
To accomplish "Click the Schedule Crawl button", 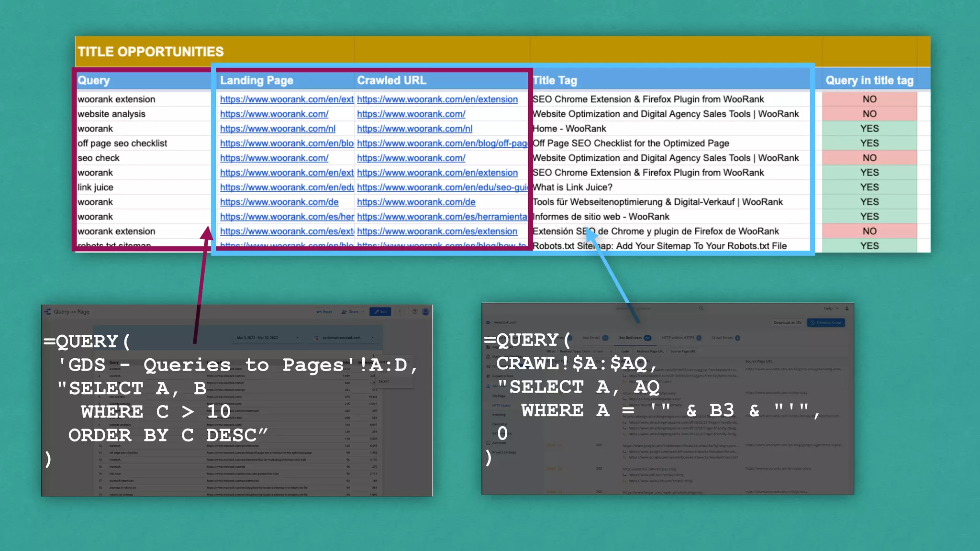I will tap(826, 322).
